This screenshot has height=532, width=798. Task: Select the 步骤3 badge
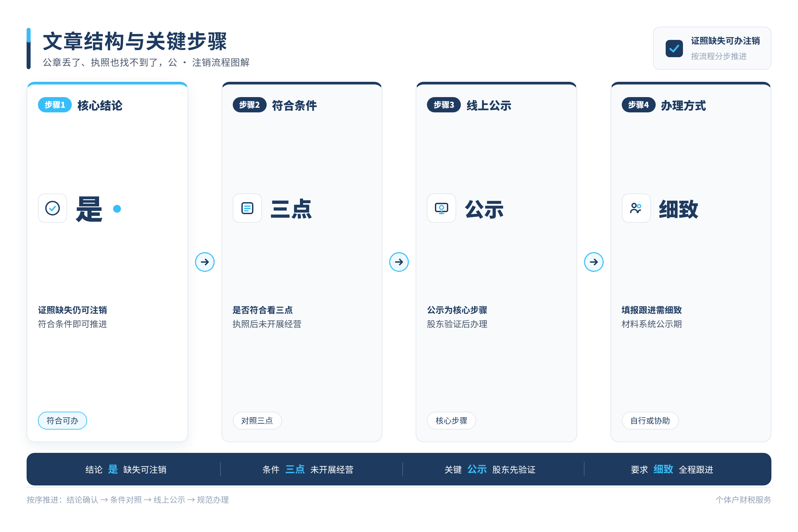(444, 105)
